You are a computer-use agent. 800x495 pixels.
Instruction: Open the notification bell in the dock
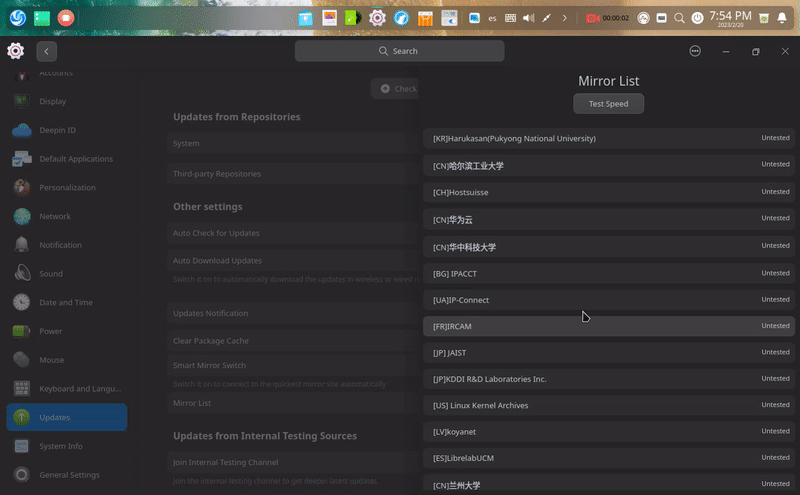[782, 18]
